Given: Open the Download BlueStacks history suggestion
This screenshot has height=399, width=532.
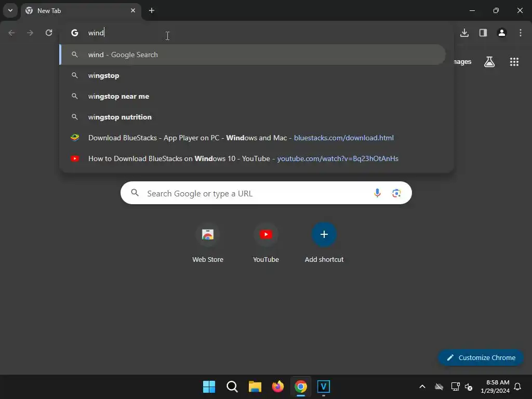Looking at the screenshot, I should tap(252, 138).
